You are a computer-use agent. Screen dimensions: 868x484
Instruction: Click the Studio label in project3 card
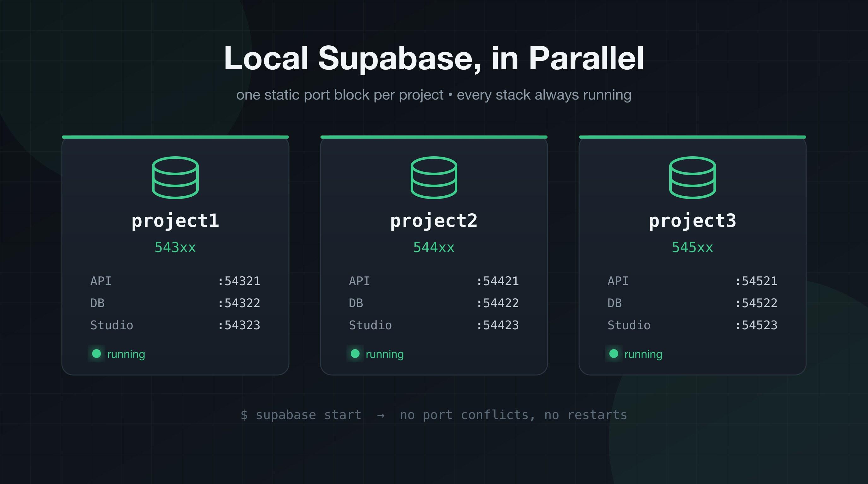pyautogui.click(x=629, y=325)
